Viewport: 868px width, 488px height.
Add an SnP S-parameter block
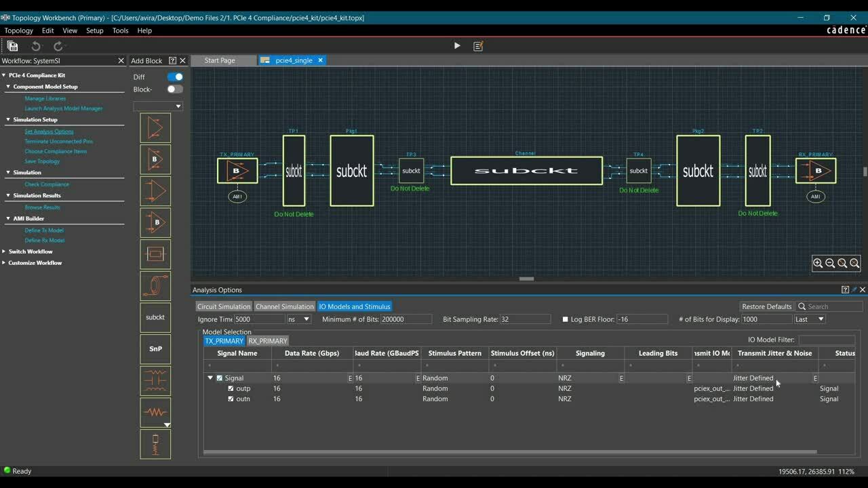coord(155,348)
